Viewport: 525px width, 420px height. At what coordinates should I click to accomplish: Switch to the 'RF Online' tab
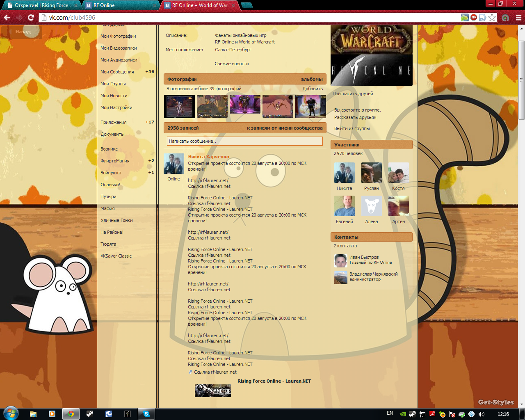[x=120, y=5]
